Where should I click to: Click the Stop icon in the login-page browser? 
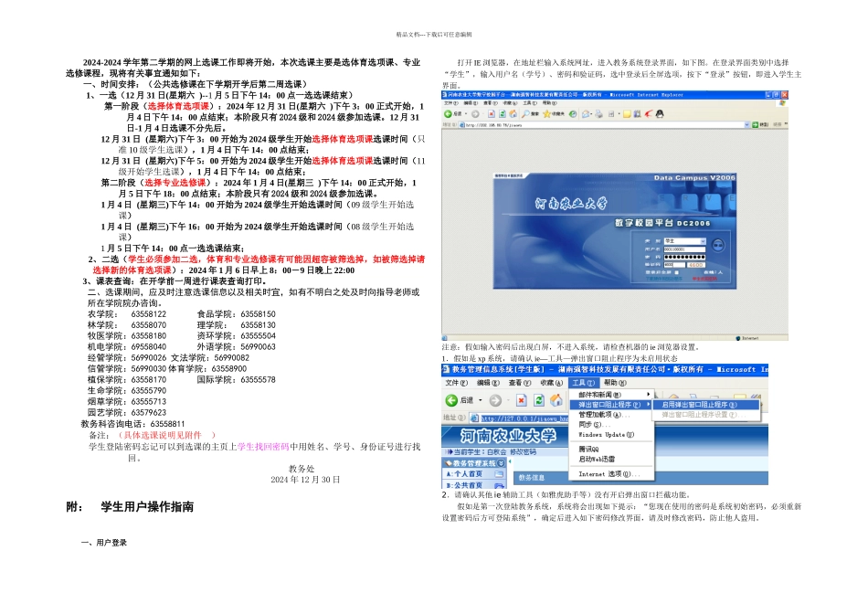492,114
